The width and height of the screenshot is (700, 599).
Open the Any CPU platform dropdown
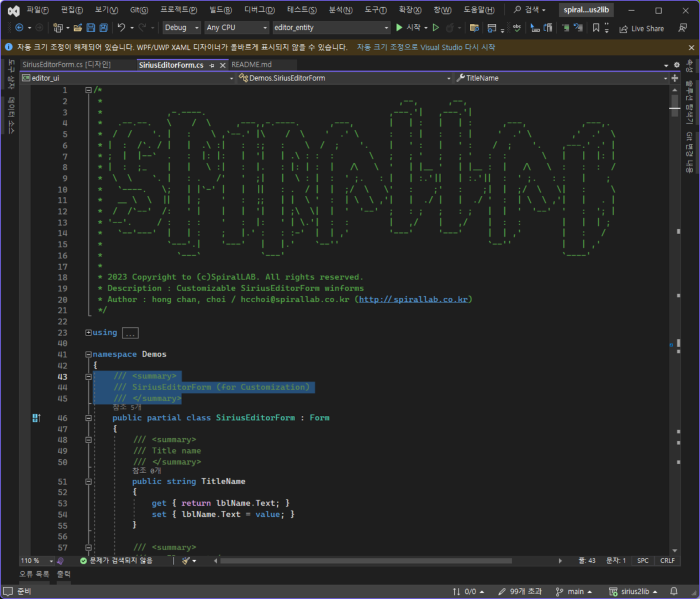pyautogui.click(x=236, y=28)
